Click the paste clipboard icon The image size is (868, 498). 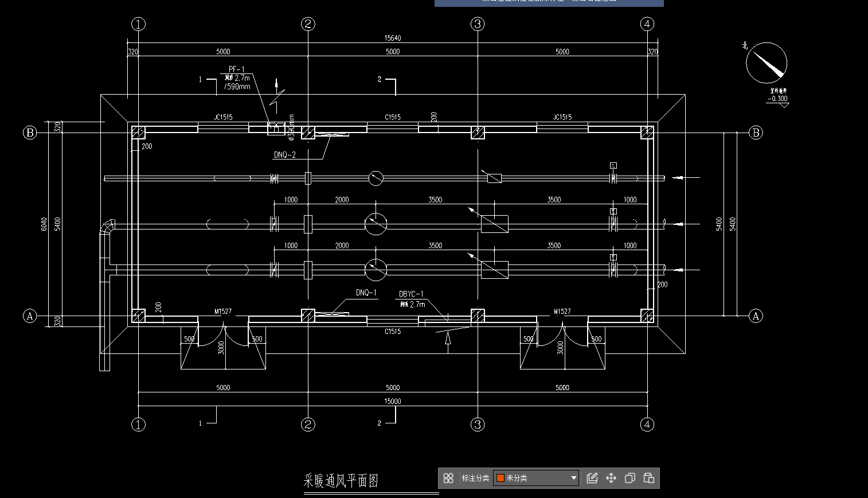[x=649, y=478]
